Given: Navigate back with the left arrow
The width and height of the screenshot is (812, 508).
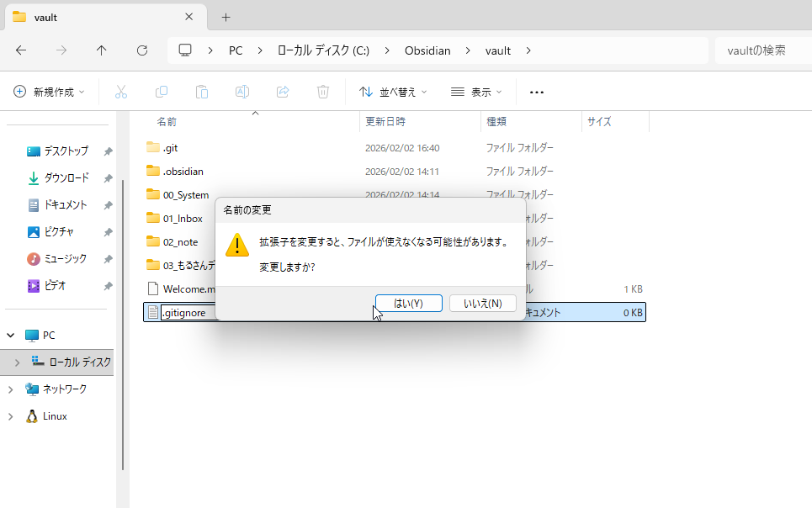Looking at the screenshot, I should click(x=21, y=50).
